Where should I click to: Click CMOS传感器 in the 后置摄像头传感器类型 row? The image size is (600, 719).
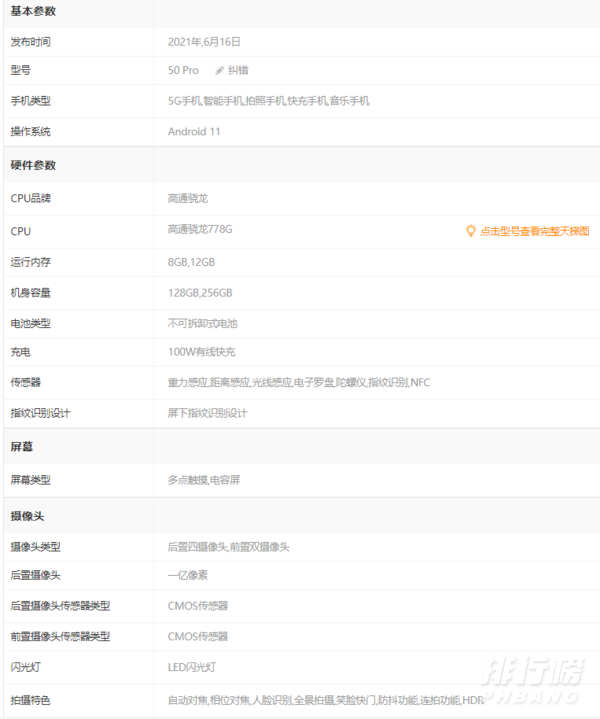click(x=198, y=606)
